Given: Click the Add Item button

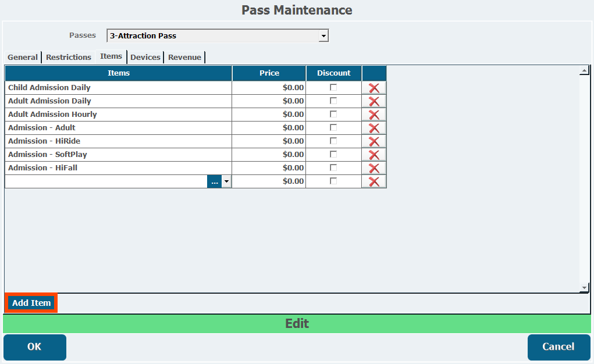Looking at the screenshot, I should [31, 303].
